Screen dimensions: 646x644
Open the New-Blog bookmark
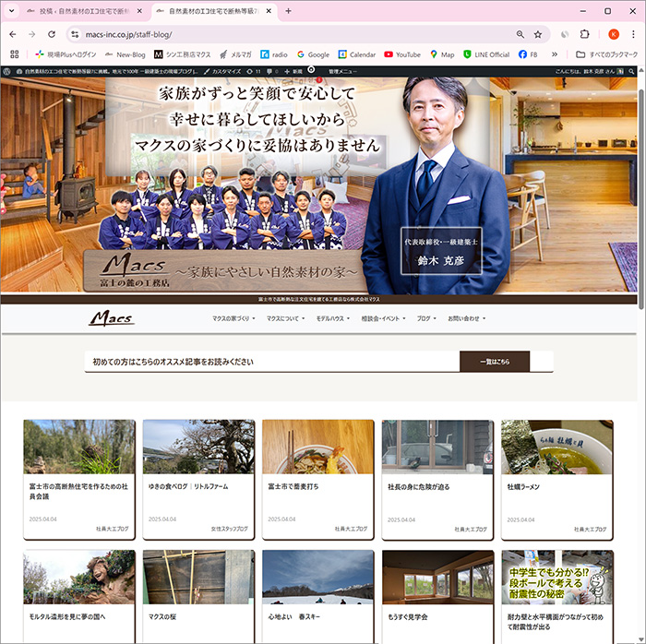click(126, 54)
